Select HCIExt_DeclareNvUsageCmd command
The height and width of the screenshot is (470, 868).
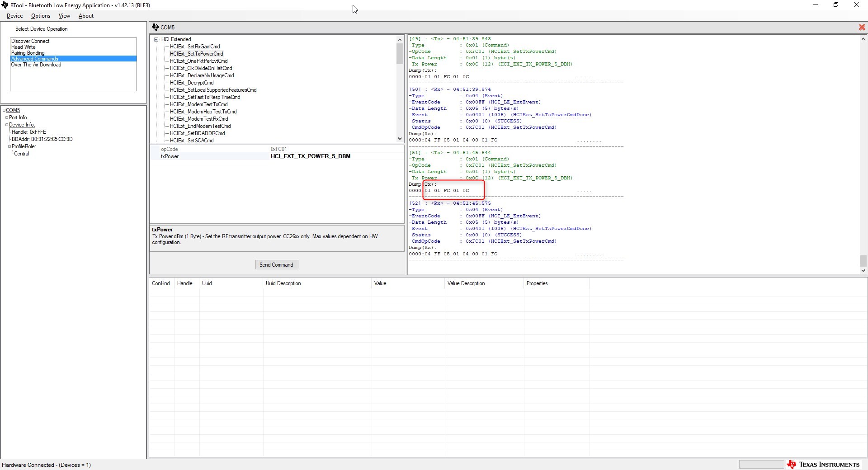[202, 75]
